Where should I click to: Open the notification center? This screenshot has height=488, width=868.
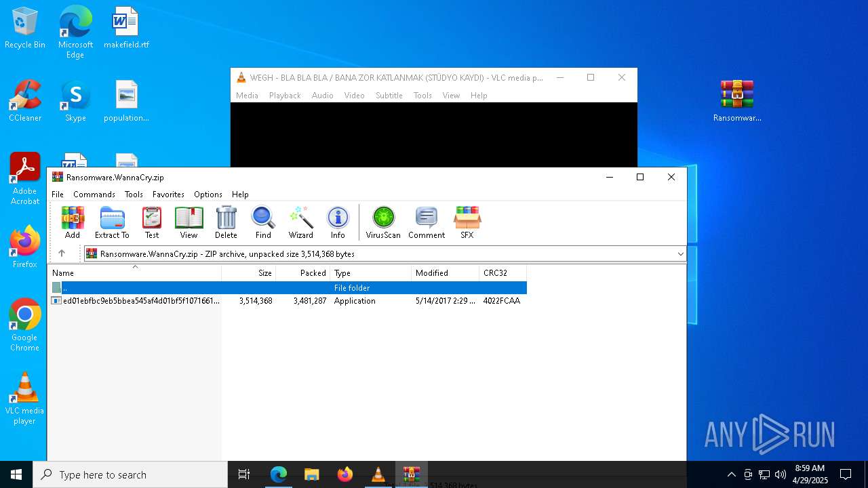click(846, 474)
